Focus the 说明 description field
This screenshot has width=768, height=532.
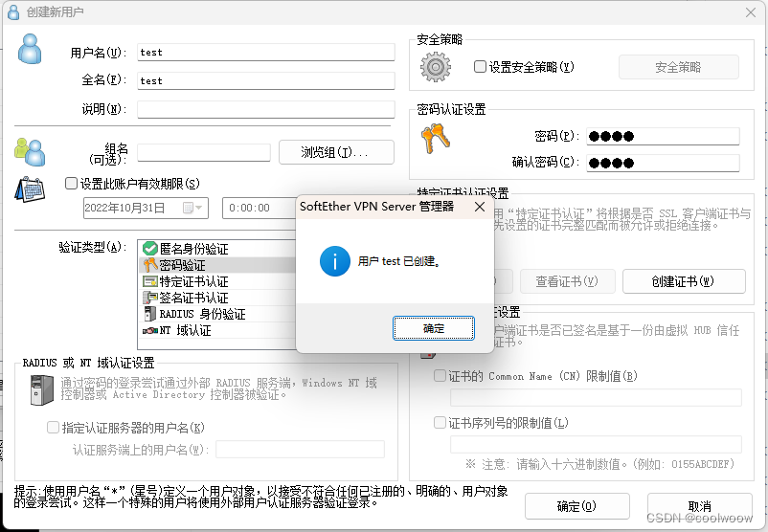(x=266, y=109)
